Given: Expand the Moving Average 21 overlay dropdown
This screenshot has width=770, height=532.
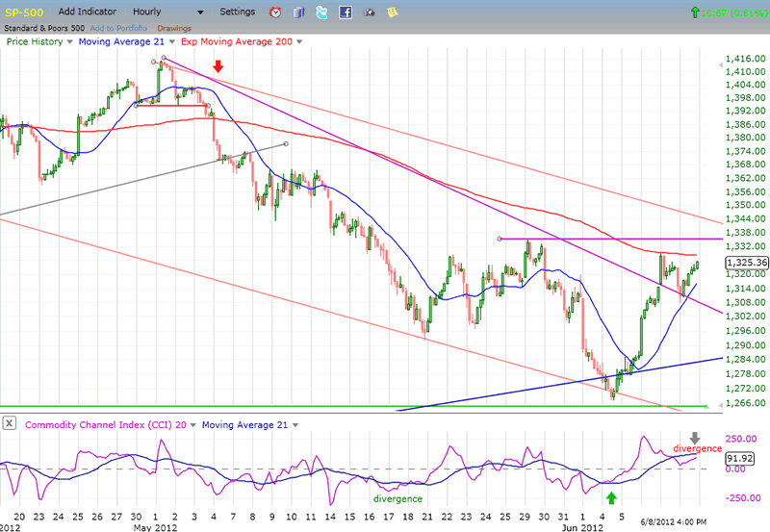Looking at the screenshot, I should pyautogui.click(x=171, y=42).
